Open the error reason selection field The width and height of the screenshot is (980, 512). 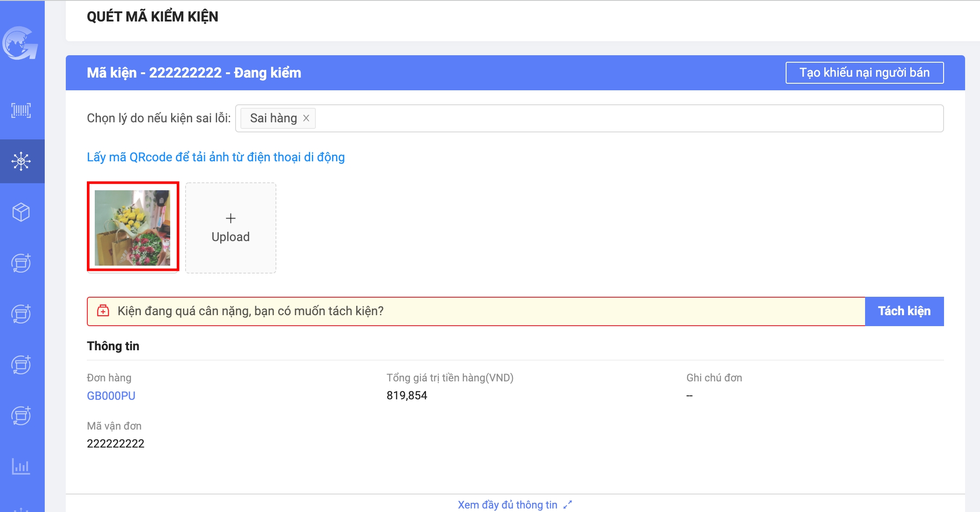[614, 118]
